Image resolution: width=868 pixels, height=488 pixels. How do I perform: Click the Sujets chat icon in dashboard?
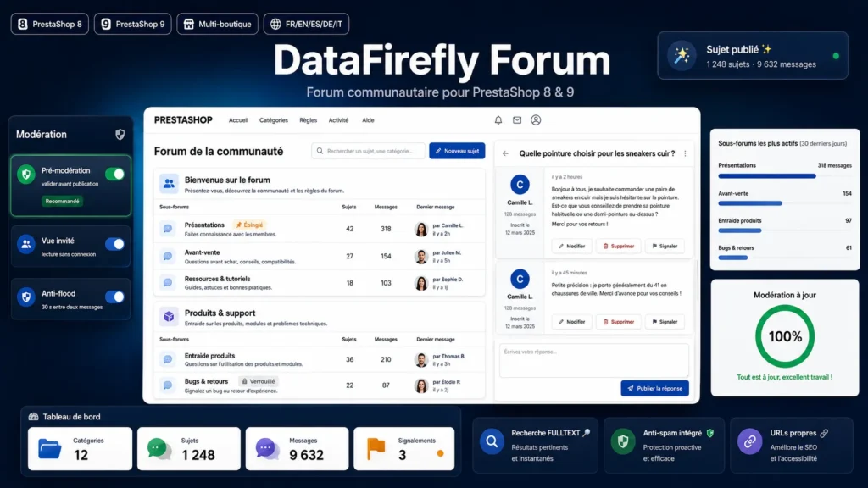(x=159, y=449)
